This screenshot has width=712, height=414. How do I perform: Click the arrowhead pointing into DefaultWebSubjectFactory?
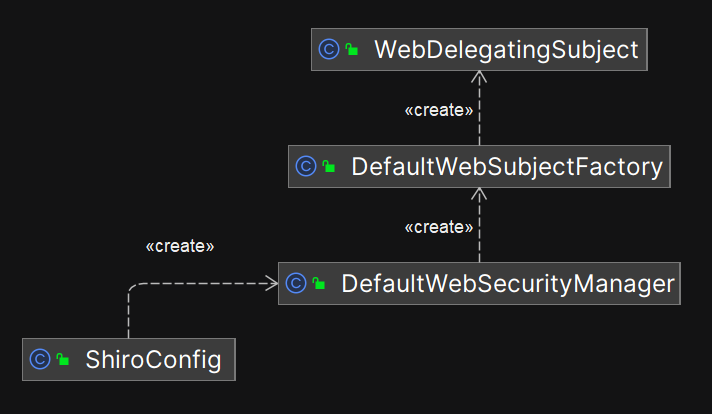click(x=479, y=194)
